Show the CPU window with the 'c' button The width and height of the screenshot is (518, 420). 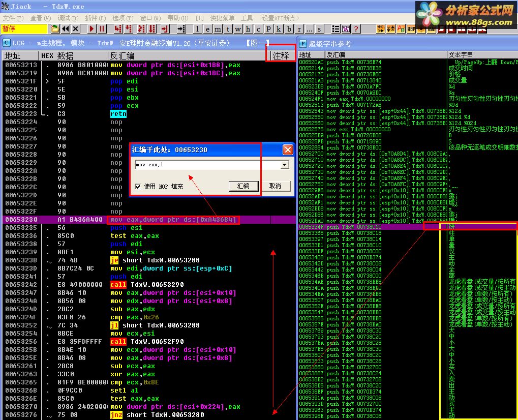coord(258,29)
